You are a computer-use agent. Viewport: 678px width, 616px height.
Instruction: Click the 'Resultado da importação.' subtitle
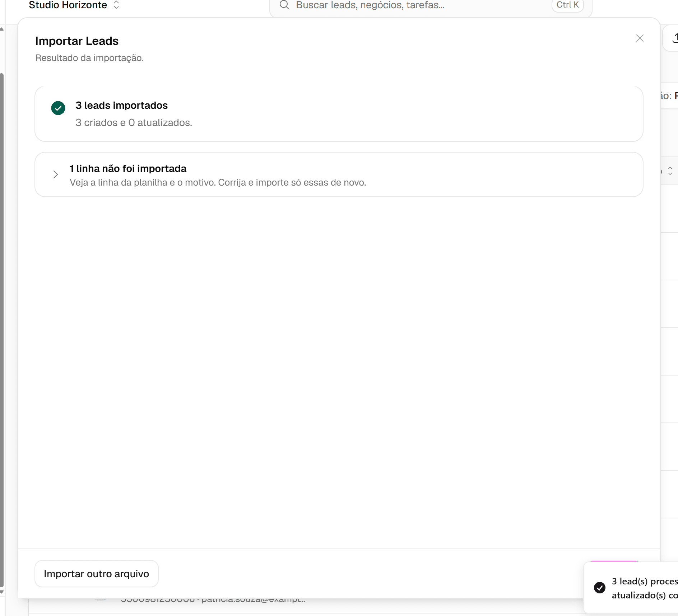(x=89, y=58)
